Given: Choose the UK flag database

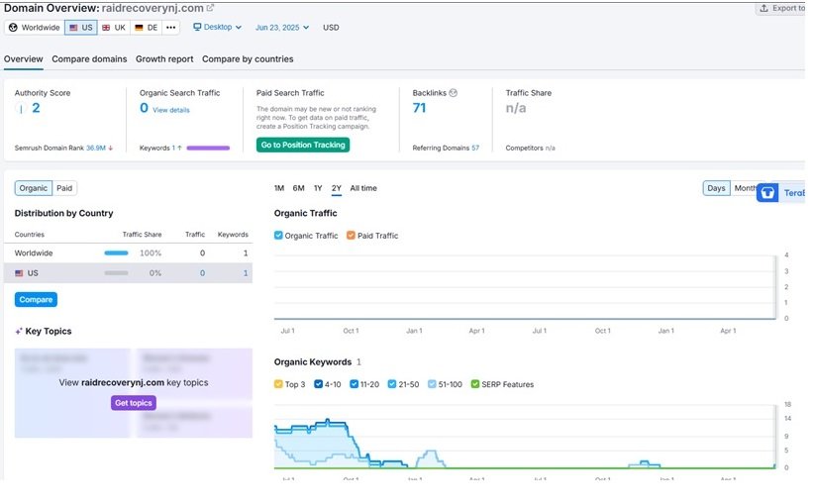Looking at the screenshot, I should tap(114, 28).
